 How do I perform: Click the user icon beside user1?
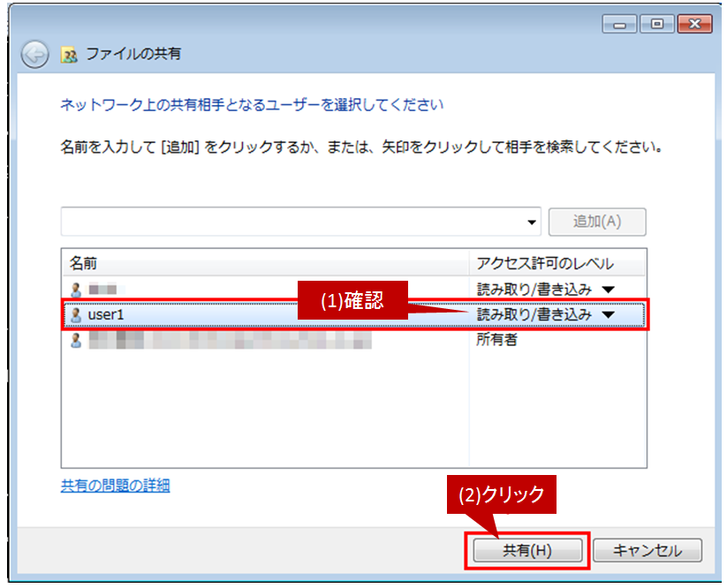pos(76,315)
